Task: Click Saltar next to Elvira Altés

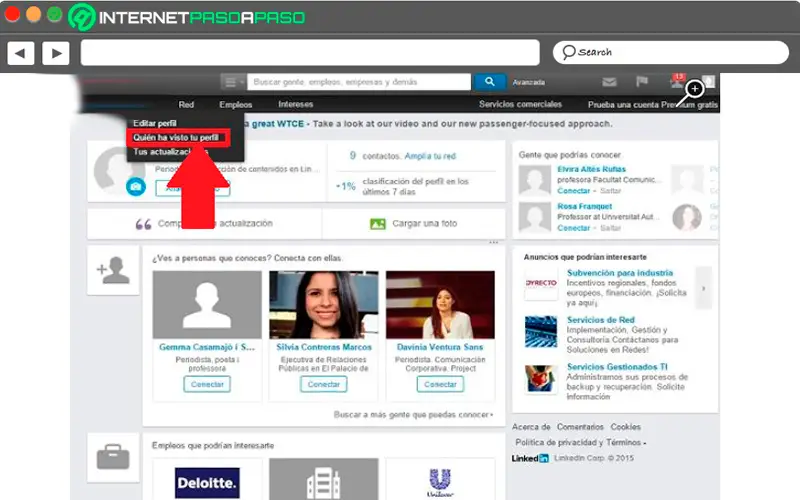Action: click(611, 191)
